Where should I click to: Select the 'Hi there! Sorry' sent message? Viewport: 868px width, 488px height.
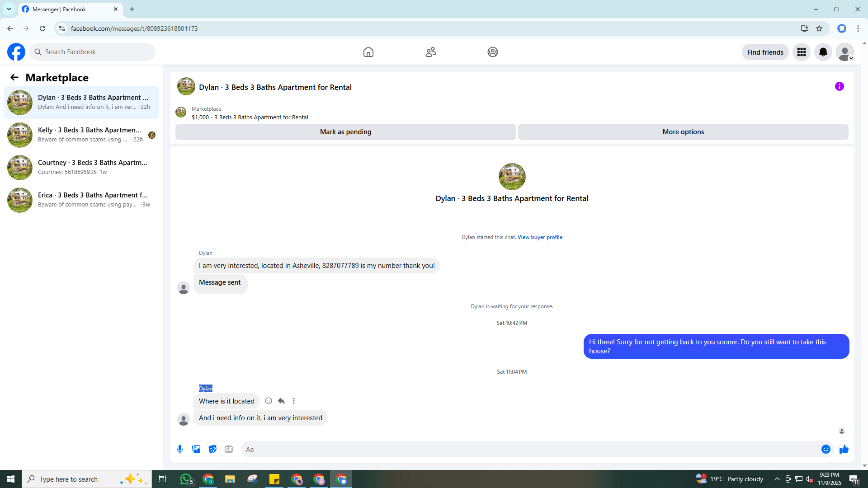pos(716,347)
